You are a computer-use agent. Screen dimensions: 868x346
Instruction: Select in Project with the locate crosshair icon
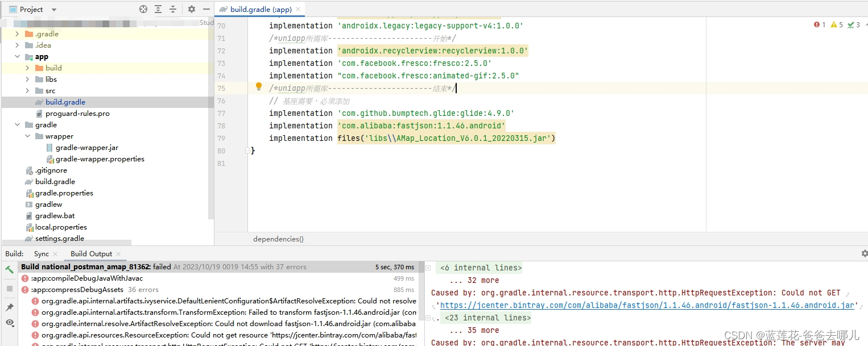[x=143, y=9]
